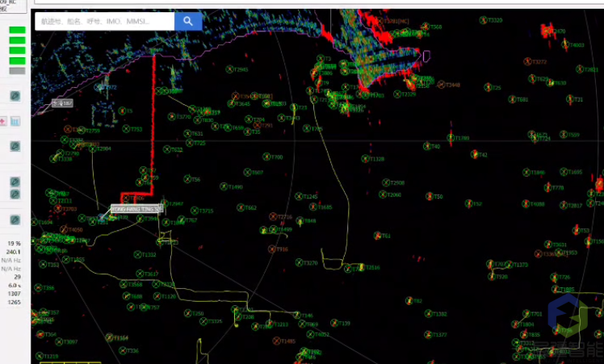Select radar target T2329

click(397, 94)
